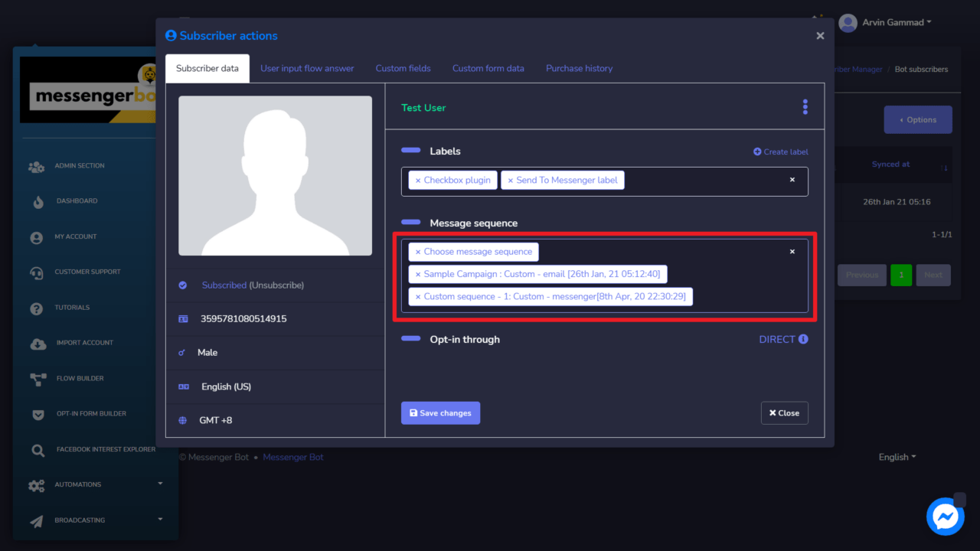Open the Purchase history tab
Image resolution: width=980 pixels, height=551 pixels.
coord(579,68)
